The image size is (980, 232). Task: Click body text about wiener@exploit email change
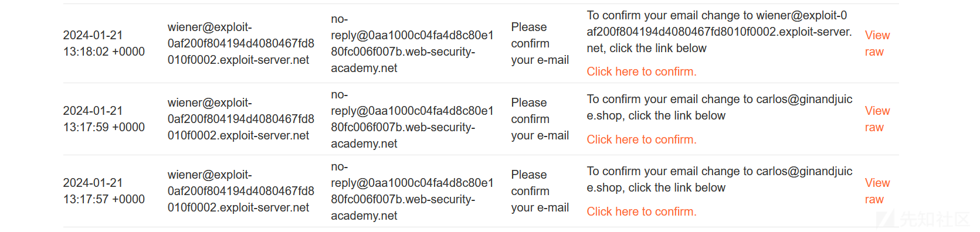720,32
